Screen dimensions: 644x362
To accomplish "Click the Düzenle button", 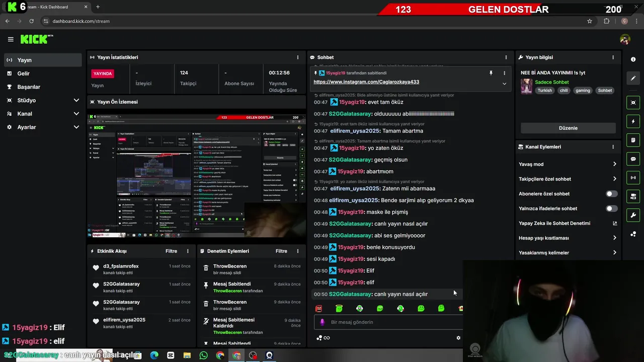I will (x=568, y=128).
